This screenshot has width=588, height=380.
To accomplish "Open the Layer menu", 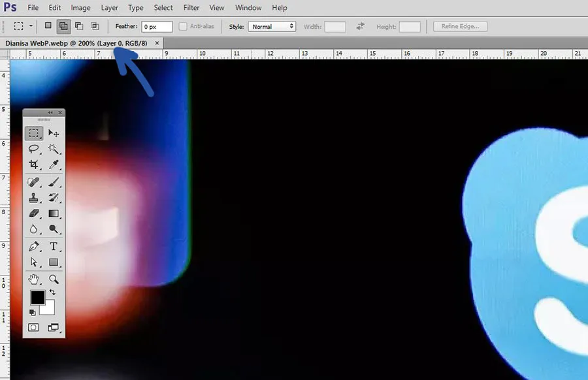I will coord(110,8).
